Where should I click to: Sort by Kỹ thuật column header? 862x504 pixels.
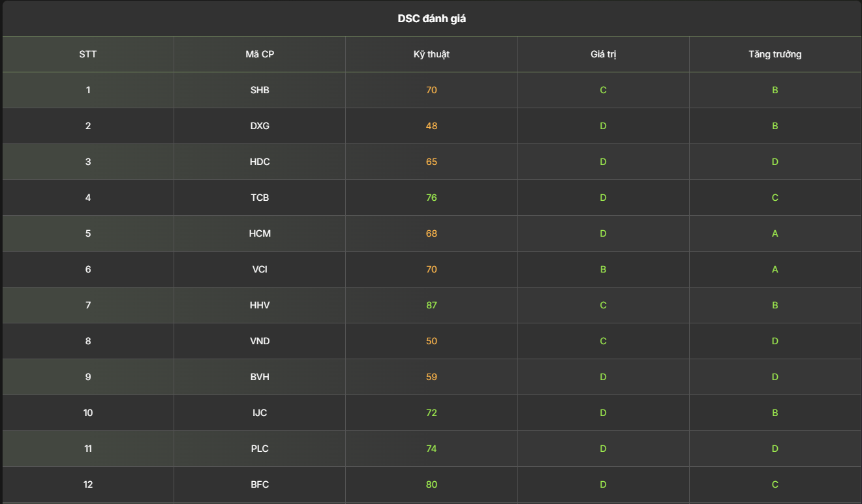[431, 54]
